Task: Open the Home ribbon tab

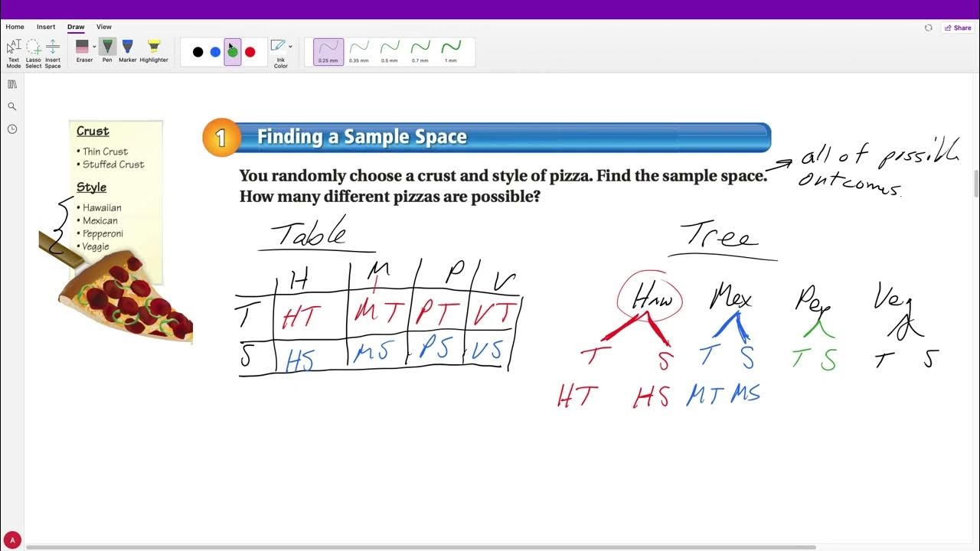Action: pos(15,27)
